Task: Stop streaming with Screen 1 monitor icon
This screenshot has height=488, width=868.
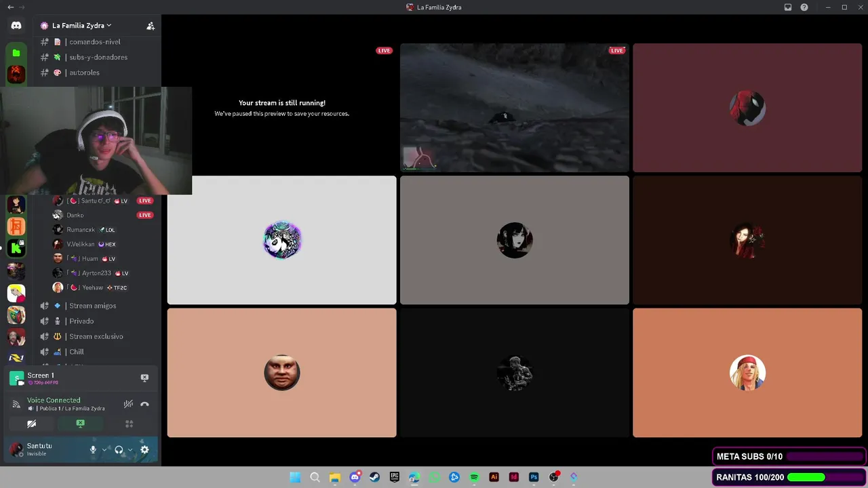Action: click(x=144, y=378)
